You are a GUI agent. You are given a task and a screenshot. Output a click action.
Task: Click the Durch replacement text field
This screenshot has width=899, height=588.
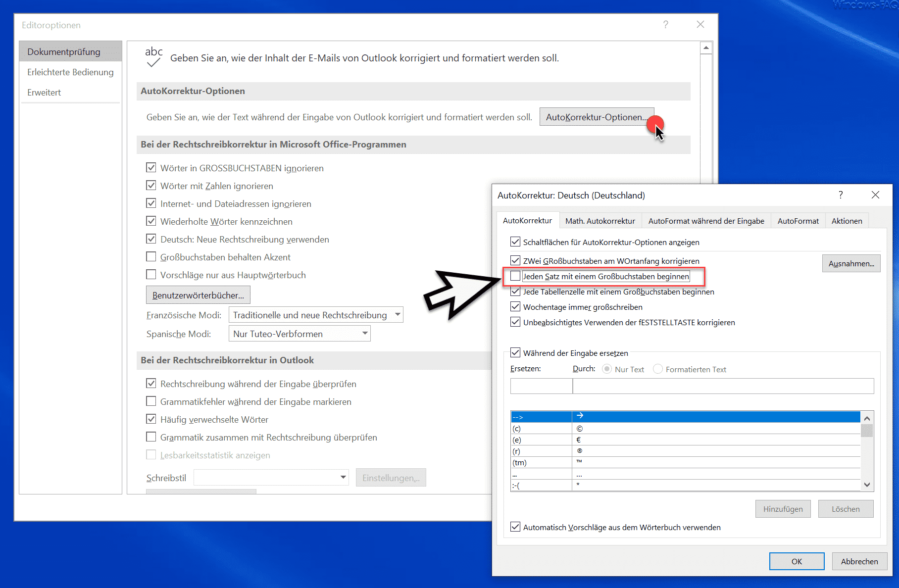click(x=723, y=386)
